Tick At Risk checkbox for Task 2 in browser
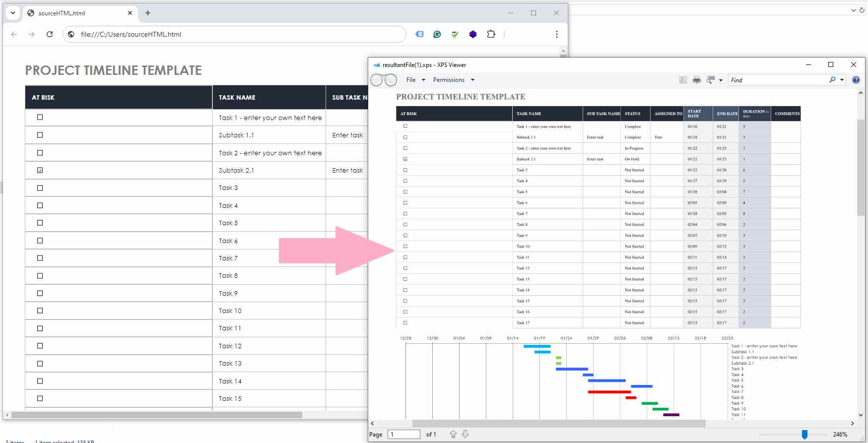Viewport: 868px width, 443px height. [40, 153]
